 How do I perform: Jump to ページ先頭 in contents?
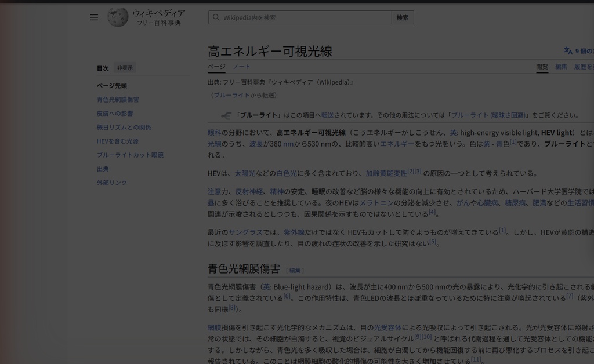[112, 86]
